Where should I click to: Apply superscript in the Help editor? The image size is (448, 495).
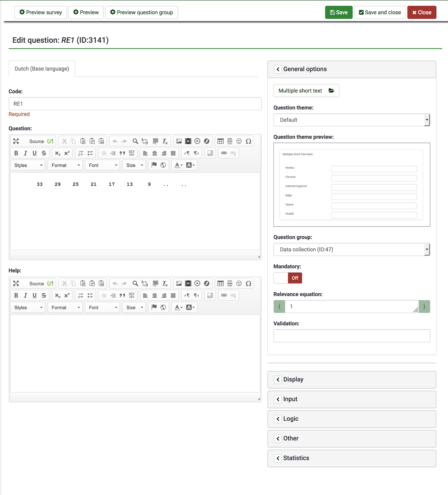(x=67, y=295)
